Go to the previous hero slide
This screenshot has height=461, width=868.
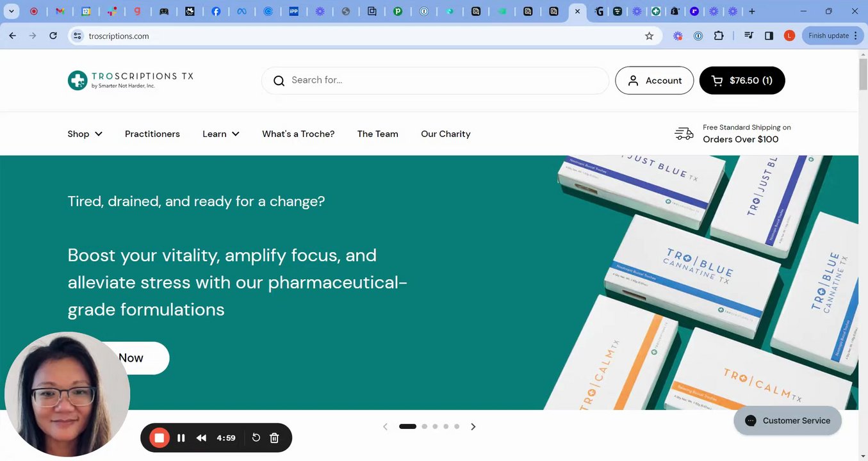[x=385, y=426]
